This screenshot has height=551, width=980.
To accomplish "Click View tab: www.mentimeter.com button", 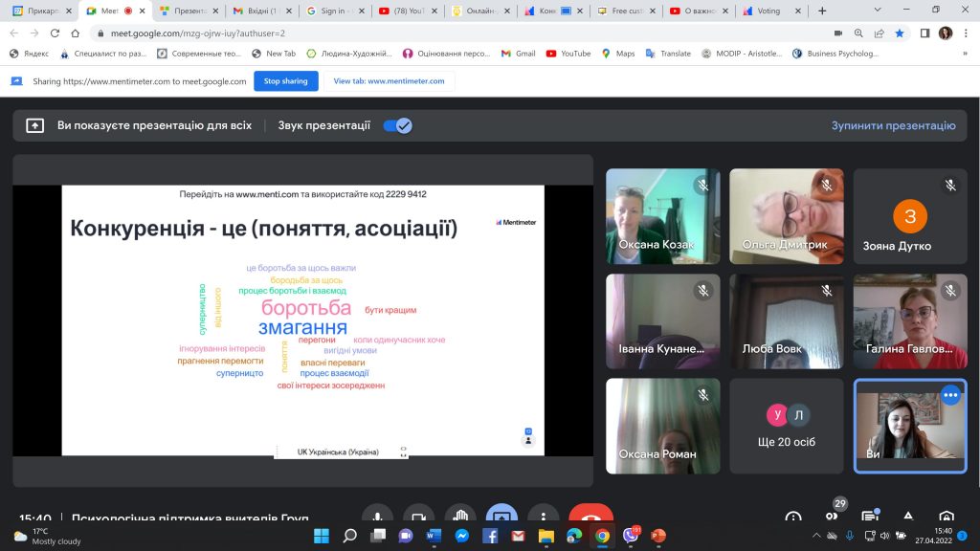I will click(389, 81).
